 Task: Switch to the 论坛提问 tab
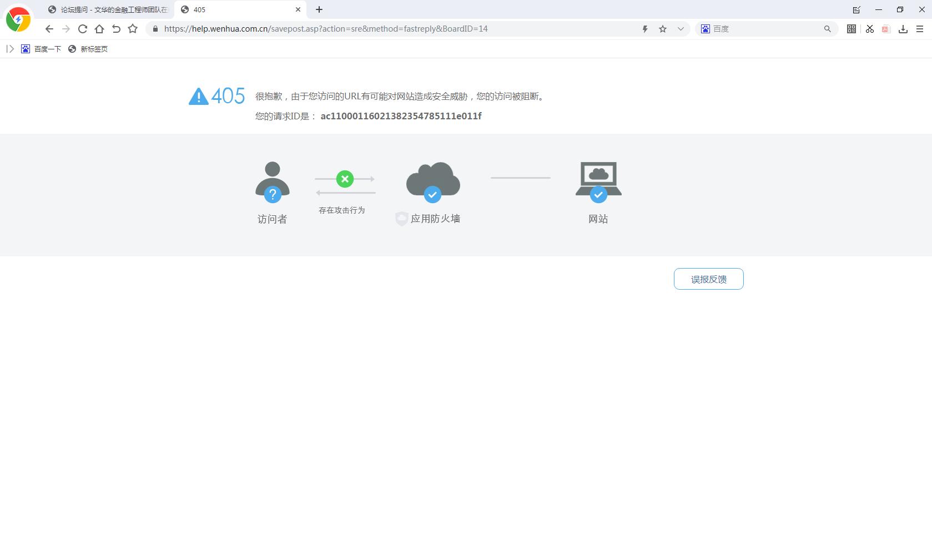coord(108,9)
